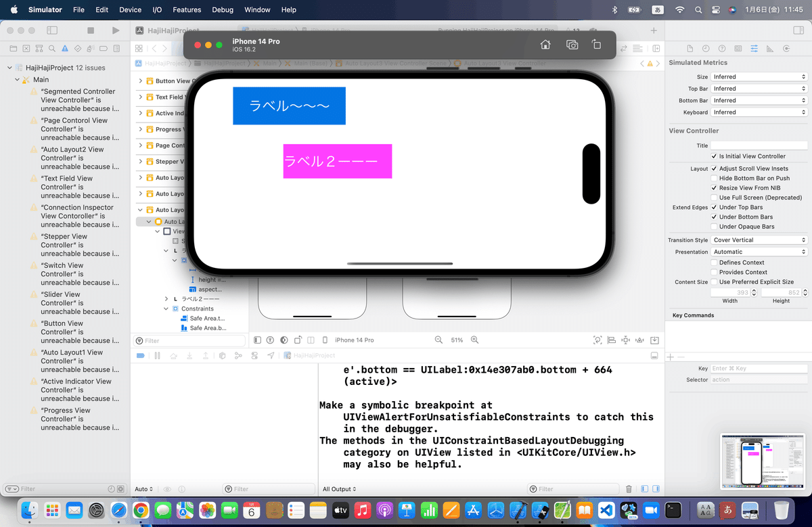The height and width of the screenshot is (527, 812).
Task: Open the Bottom Bar dropdown
Action: (x=759, y=100)
